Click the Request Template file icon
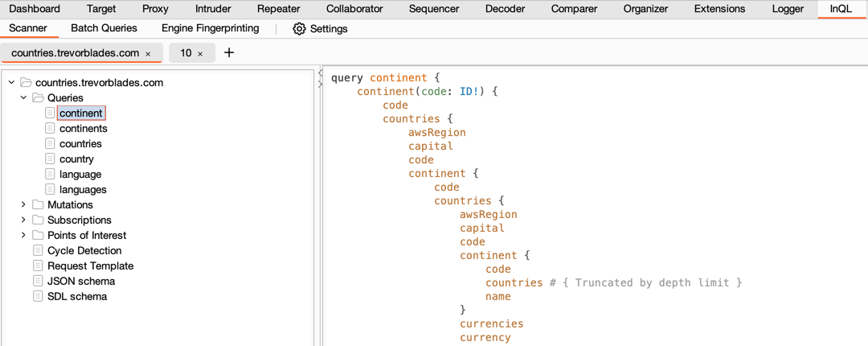Screen dimensions: 868x346 [x=38, y=266]
